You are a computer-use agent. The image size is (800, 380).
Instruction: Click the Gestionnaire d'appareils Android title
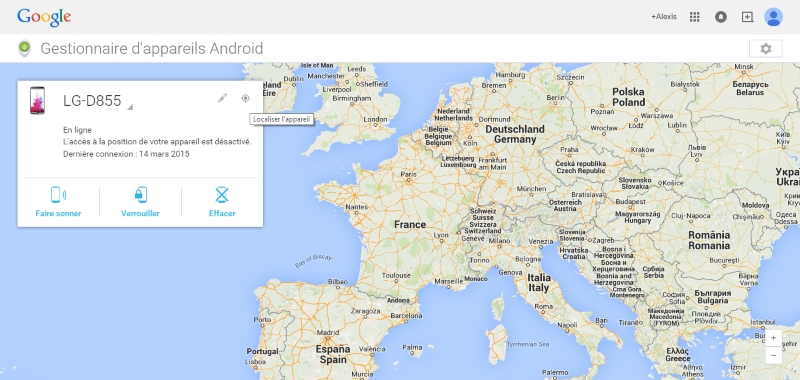tap(152, 48)
